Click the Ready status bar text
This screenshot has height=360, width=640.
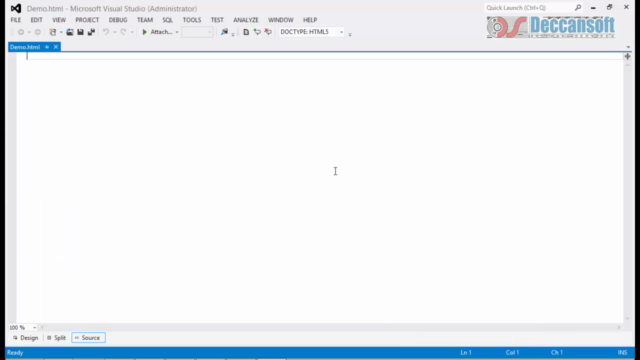15,352
